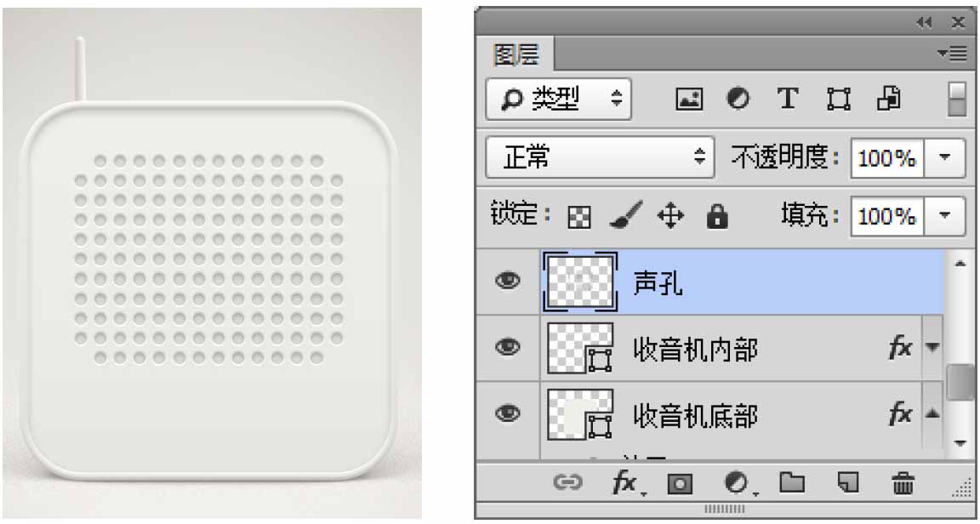Open the layers panel flyout menu
This screenshot has height=524, width=980.
(x=954, y=54)
